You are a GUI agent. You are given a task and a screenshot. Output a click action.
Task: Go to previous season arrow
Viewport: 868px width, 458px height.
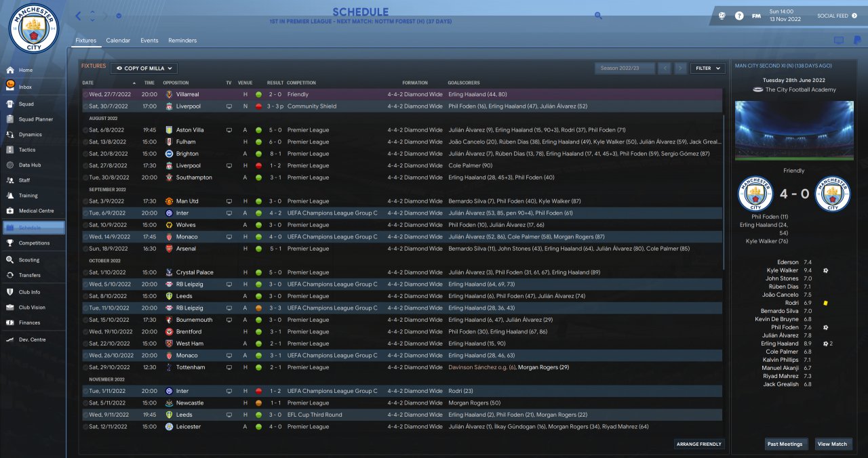tap(665, 68)
